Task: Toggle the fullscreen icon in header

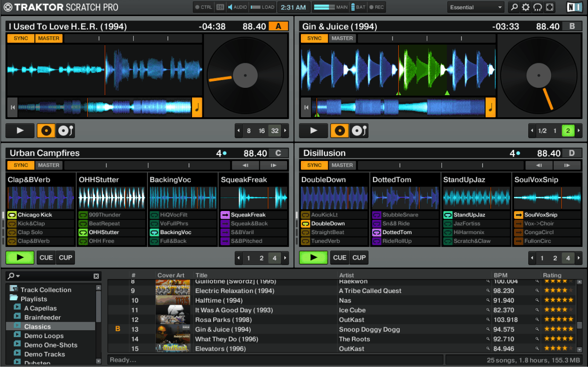Action: [550, 7]
